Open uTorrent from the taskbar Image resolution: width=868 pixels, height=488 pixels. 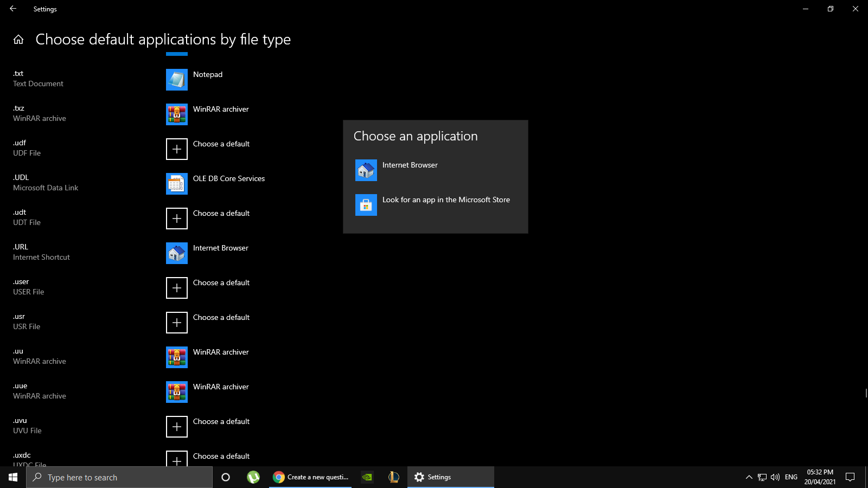tap(253, 477)
